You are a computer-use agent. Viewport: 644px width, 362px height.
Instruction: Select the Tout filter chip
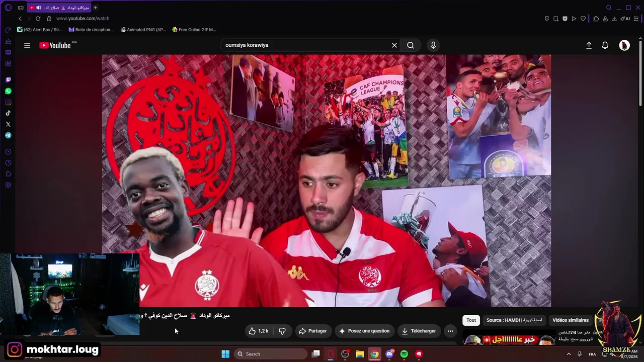tap(471, 320)
